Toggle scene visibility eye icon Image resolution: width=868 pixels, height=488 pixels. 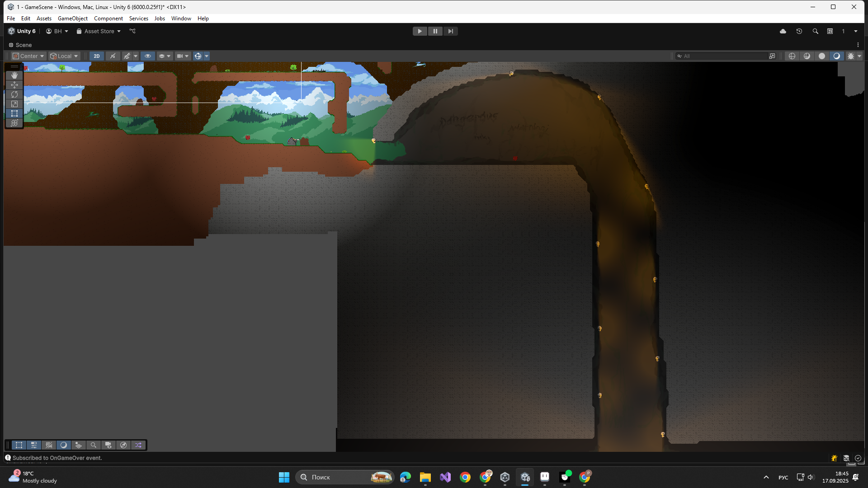click(147, 56)
